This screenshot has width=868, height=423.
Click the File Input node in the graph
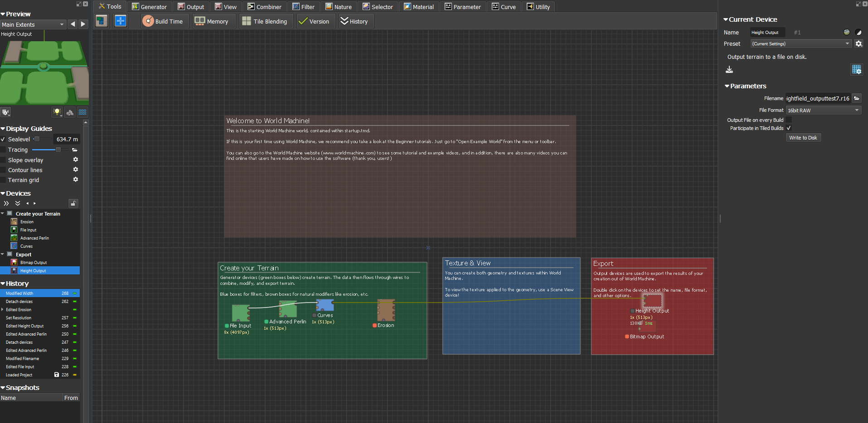coord(241,313)
